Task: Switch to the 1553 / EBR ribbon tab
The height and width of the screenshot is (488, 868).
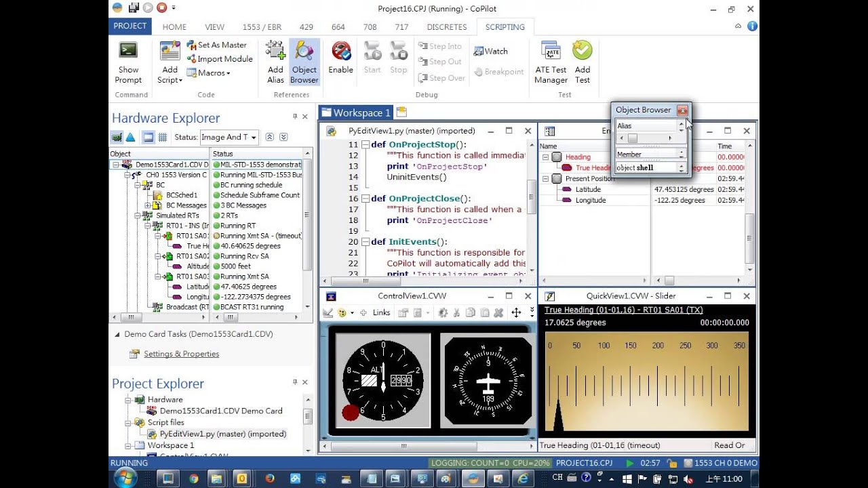Action: point(262,27)
